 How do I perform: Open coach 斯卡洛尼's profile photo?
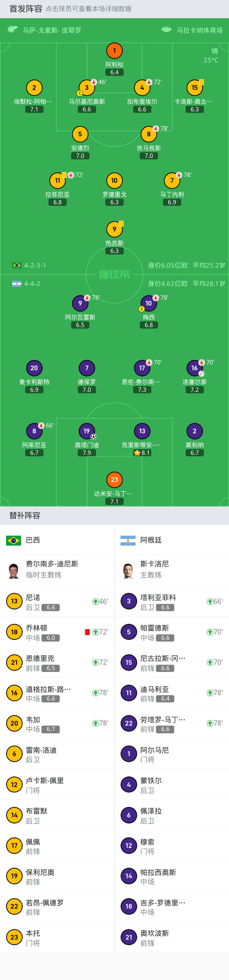coord(129,571)
